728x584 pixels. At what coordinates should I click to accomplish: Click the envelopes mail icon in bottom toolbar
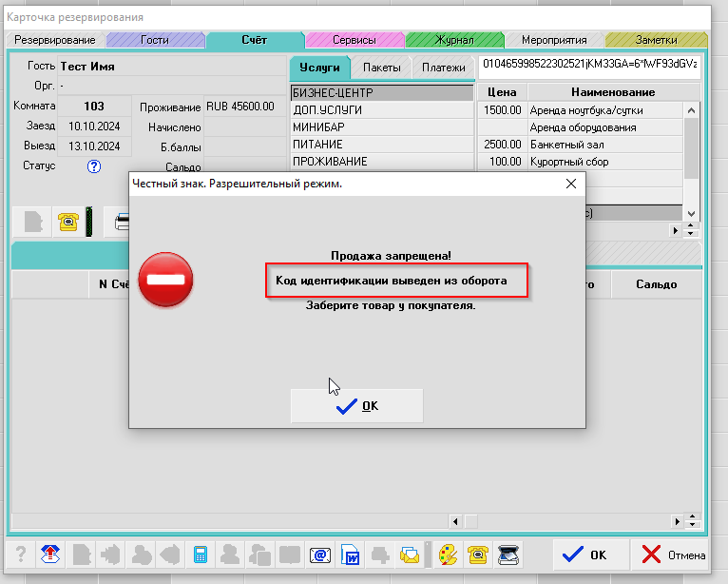pos(409,555)
